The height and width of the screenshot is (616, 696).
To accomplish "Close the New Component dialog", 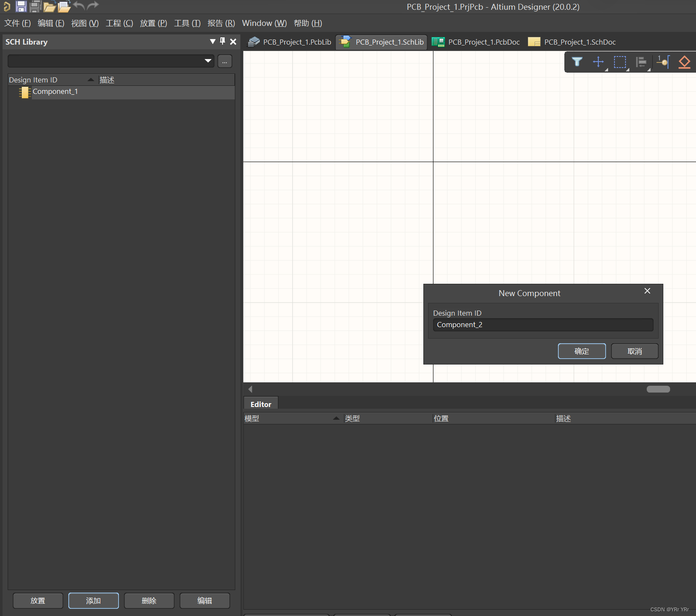I will point(647,291).
